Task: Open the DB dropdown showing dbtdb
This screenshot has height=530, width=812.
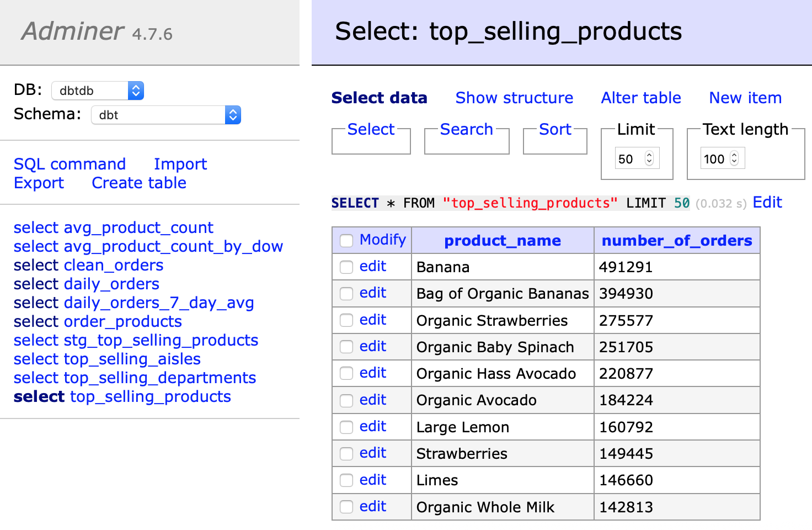Action: pyautogui.click(x=98, y=91)
